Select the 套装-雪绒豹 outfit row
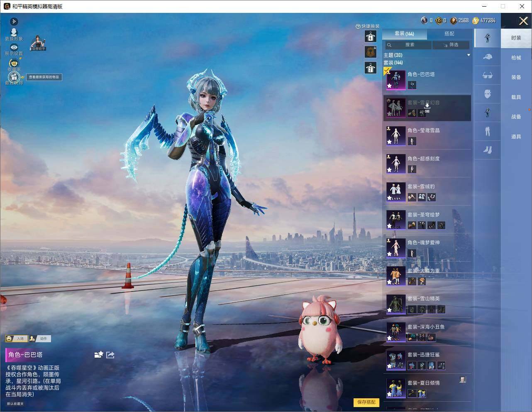 [427, 191]
